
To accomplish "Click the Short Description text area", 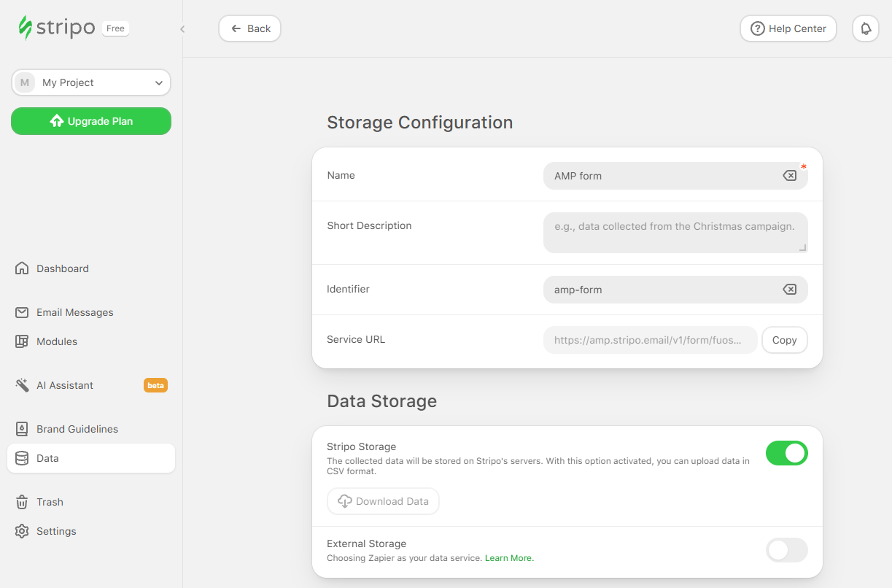I will point(675,233).
